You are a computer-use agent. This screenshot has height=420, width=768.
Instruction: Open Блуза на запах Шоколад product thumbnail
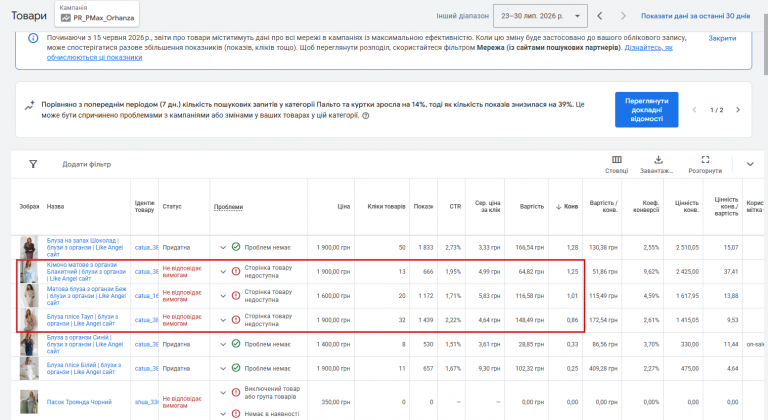[29, 247]
